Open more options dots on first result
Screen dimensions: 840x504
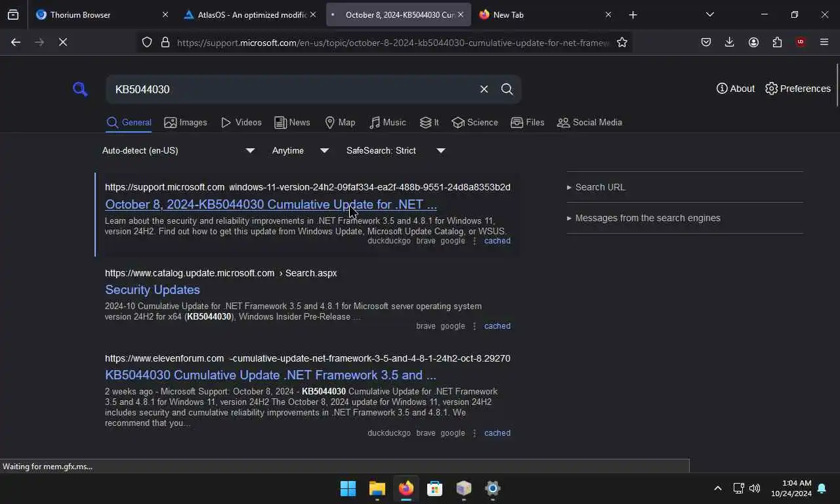[474, 241]
